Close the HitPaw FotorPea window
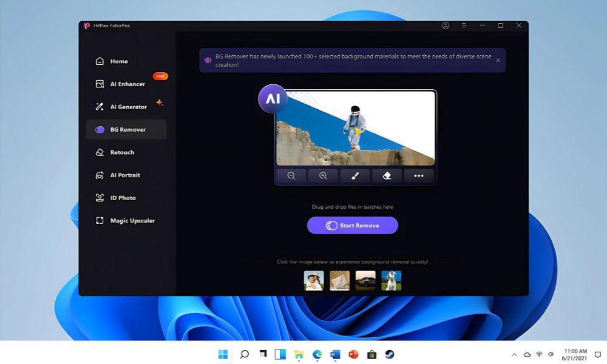The height and width of the screenshot is (364, 607). (x=519, y=25)
